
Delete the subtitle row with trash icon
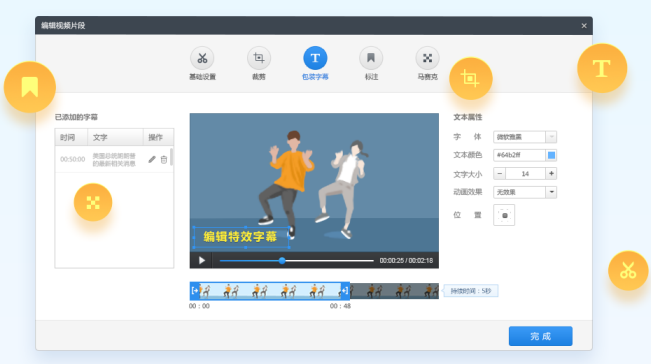point(164,159)
